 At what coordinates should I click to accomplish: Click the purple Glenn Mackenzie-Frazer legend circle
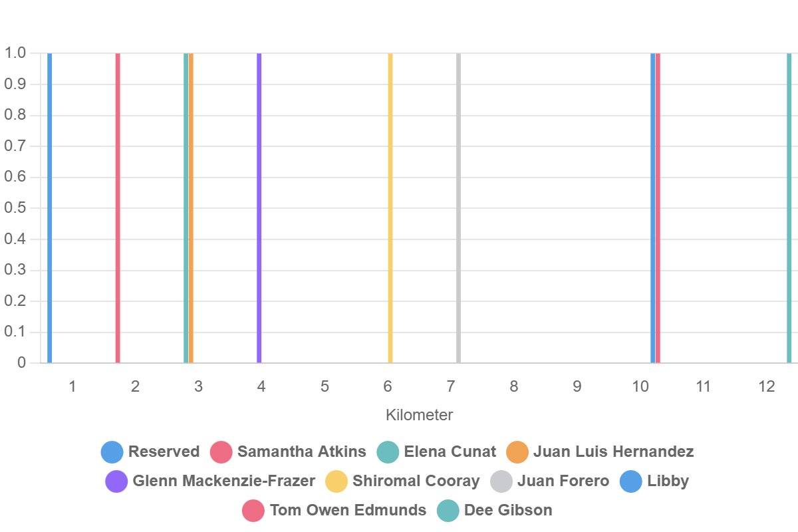click(x=116, y=481)
